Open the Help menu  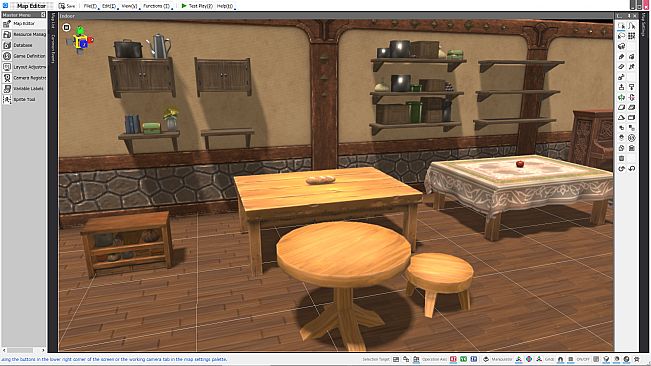point(225,6)
